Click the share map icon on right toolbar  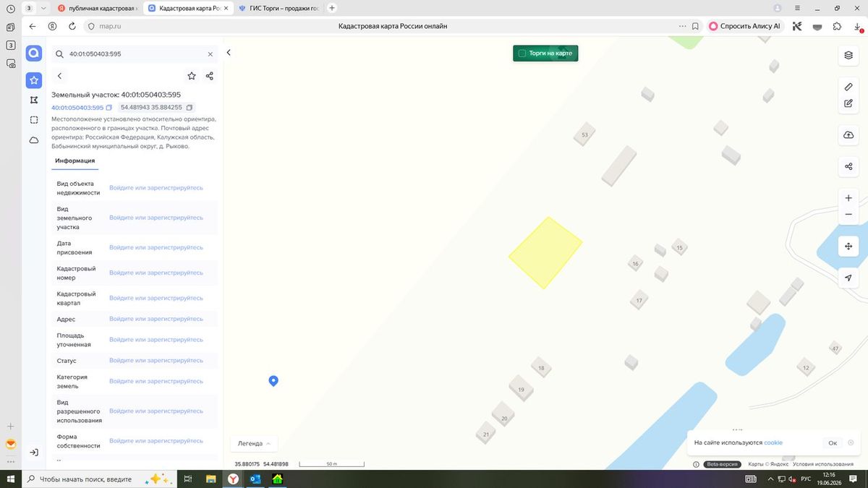tap(848, 166)
